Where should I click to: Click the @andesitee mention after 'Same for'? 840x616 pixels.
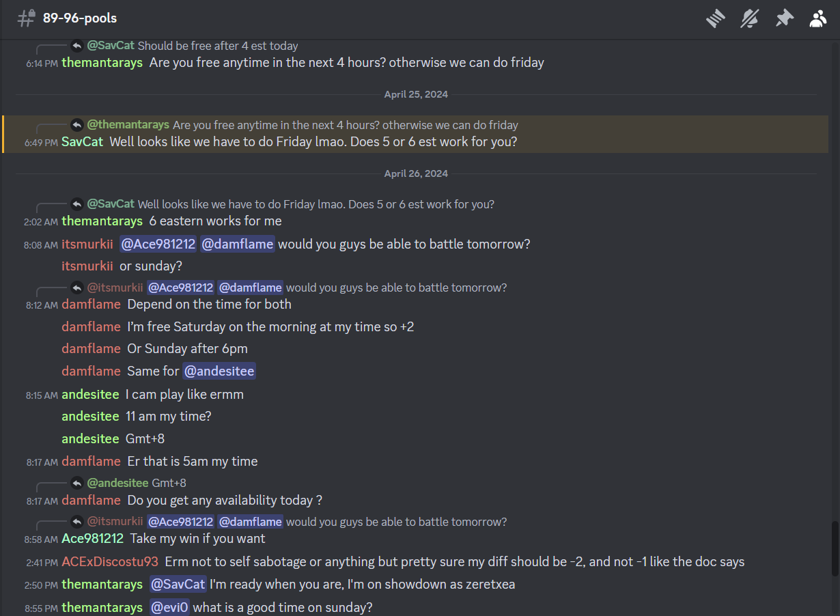click(x=219, y=371)
